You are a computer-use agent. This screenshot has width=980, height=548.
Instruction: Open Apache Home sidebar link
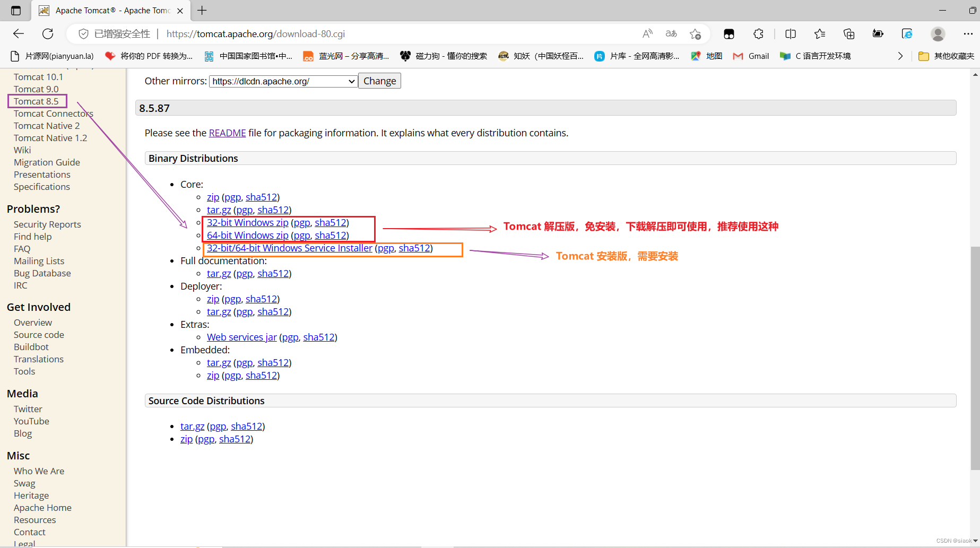click(x=42, y=508)
